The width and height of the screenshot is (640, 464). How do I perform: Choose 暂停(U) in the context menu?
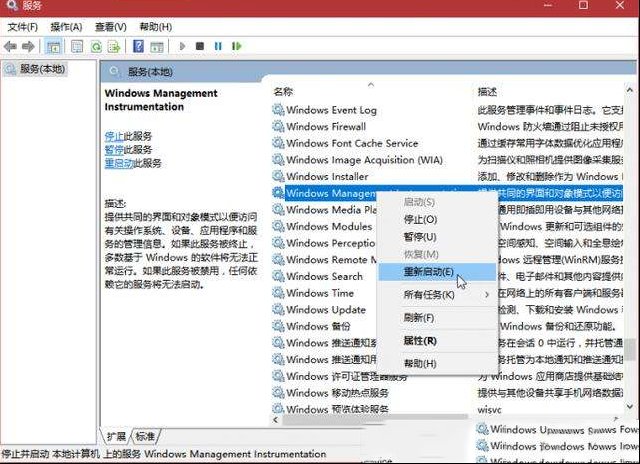(437, 237)
